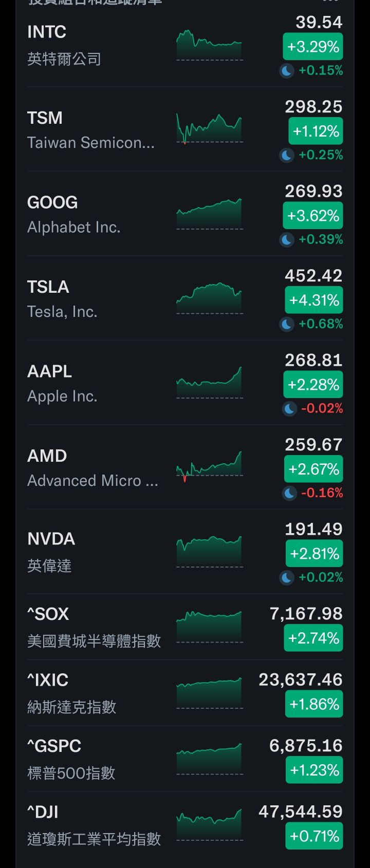Click the moon icon in the NVDA row

287,577
